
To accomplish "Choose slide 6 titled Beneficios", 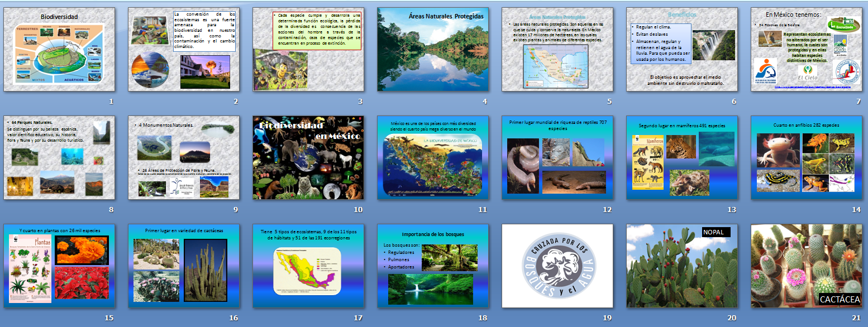I will click(682, 49).
